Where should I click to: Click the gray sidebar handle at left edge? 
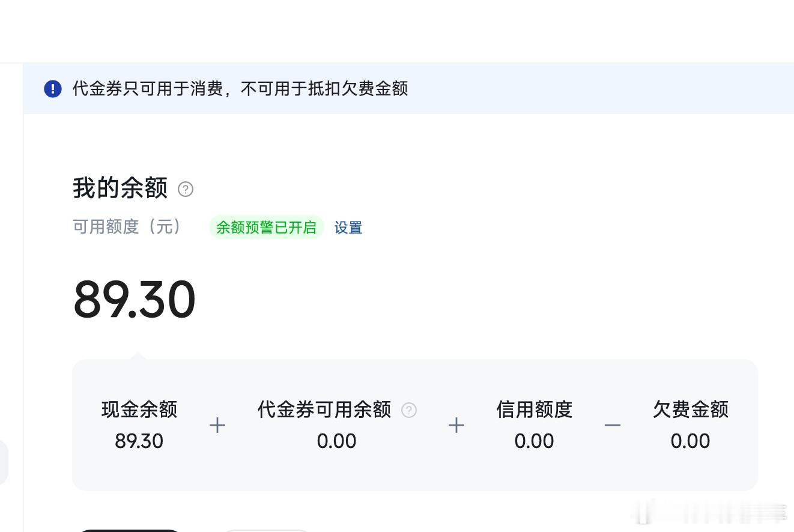pos(4,462)
